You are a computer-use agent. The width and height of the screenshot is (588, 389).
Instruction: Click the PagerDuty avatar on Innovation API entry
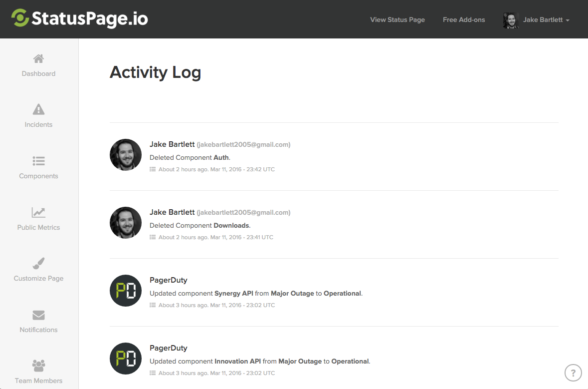(x=126, y=359)
